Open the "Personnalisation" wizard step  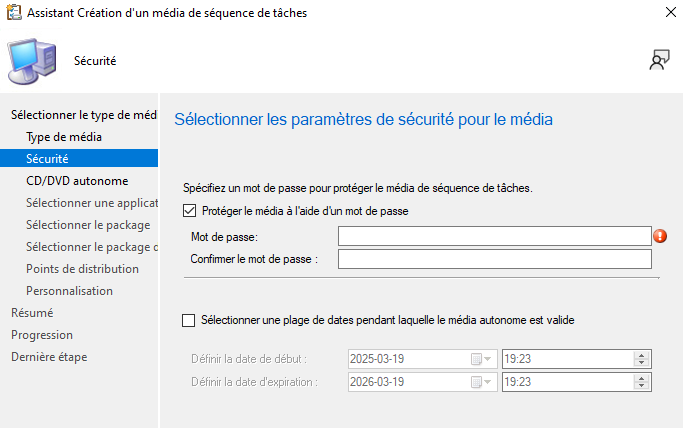[69, 291]
